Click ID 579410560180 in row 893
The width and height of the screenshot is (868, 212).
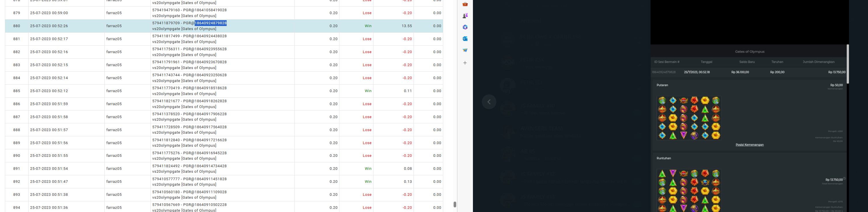(x=166, y=192)
